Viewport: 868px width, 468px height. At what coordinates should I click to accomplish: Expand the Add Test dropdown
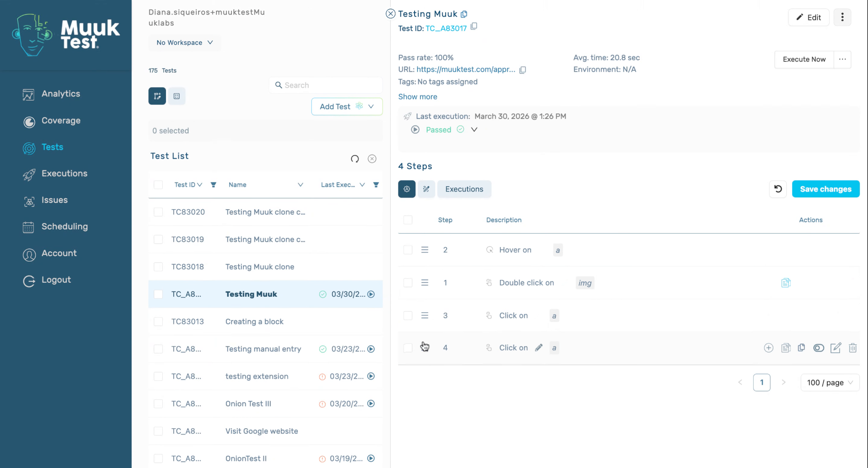[371, 107]
